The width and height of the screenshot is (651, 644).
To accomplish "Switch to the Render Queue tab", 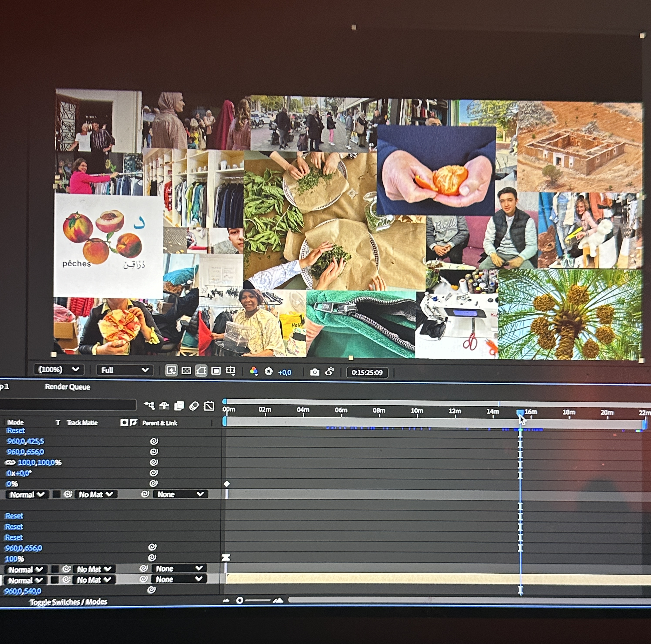I will click(x=67, y=387).
